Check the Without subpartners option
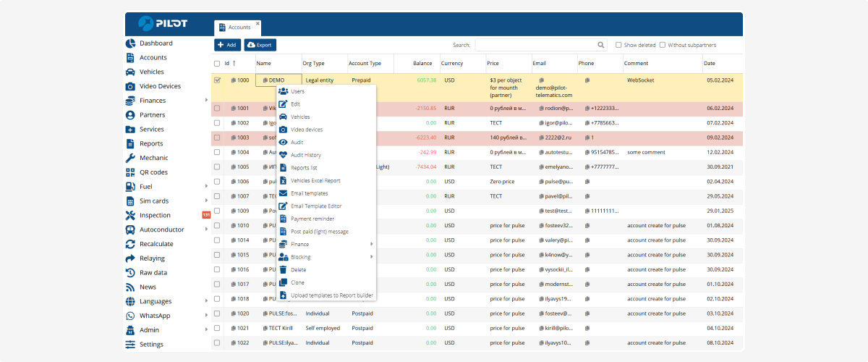 [x=663, y=45]
